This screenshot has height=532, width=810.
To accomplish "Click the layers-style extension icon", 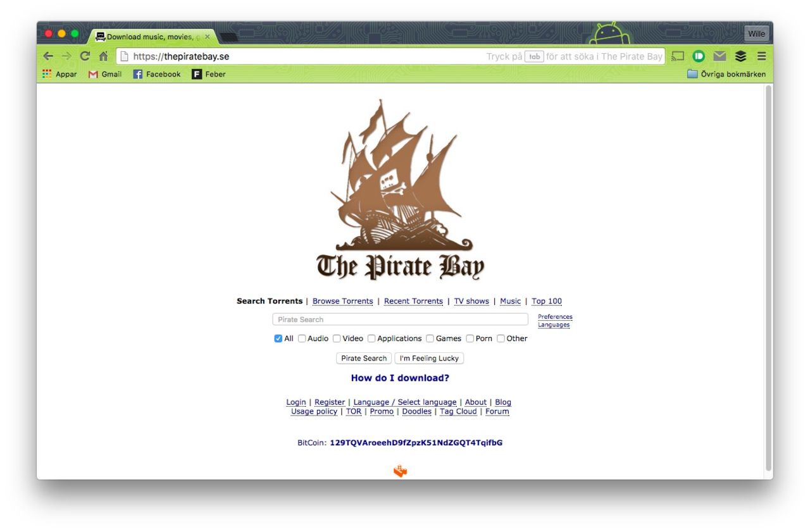I will tap(740, 56).
